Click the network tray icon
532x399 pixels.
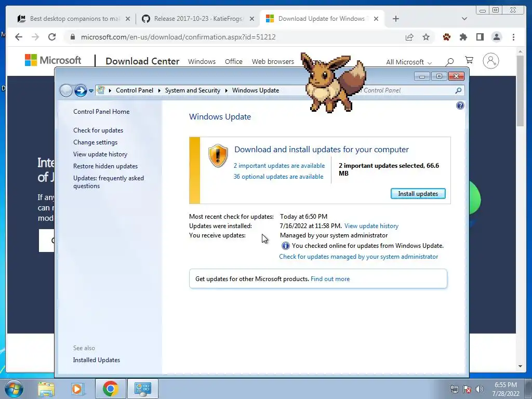tap(454, 389)
